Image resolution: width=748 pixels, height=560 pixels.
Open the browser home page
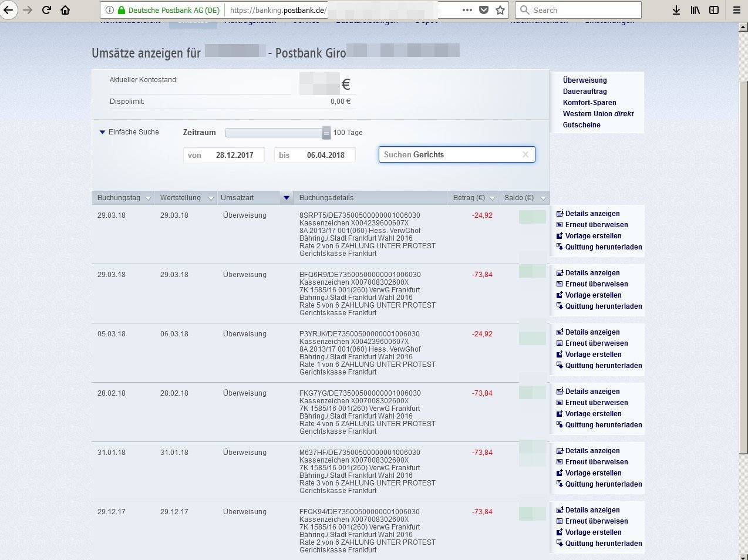[65, 10]
